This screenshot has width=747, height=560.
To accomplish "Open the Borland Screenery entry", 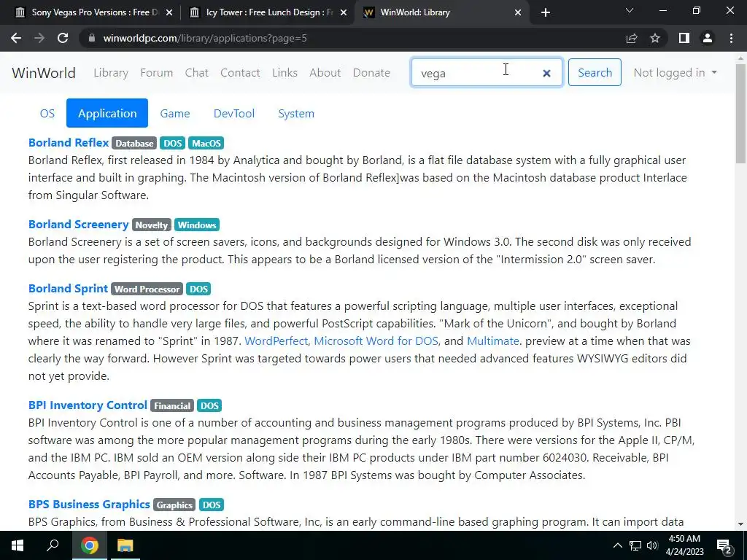I will 79,225.
